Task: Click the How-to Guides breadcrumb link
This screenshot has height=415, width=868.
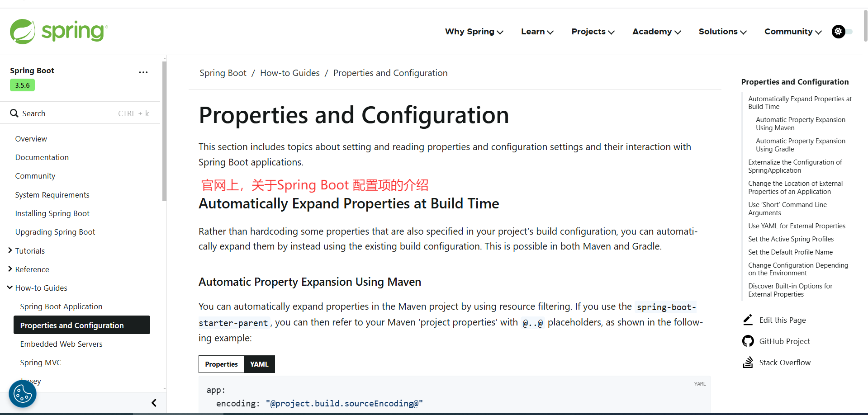Action: (x=289, y=73)
